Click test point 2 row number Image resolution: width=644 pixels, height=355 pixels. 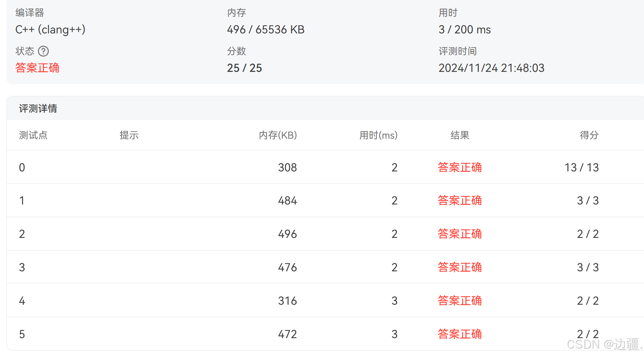click(22, 234)
